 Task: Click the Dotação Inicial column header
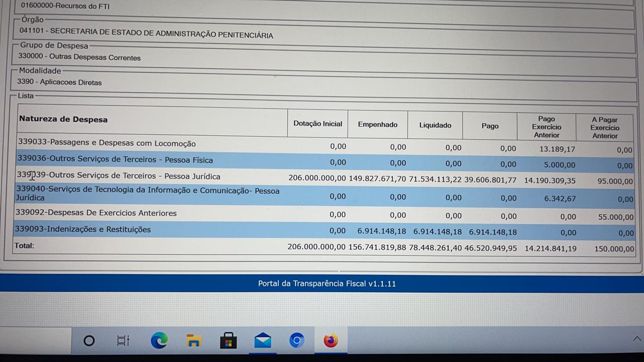317,124
